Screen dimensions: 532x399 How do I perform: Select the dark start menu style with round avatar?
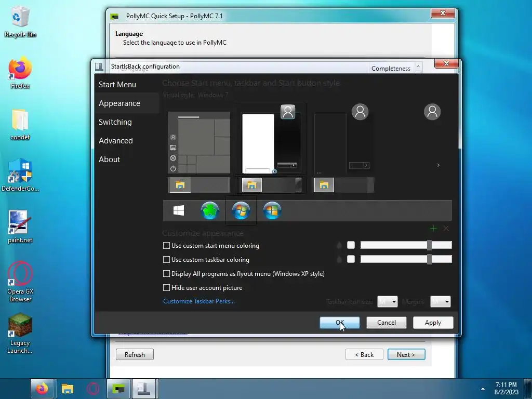pos(344,139)
